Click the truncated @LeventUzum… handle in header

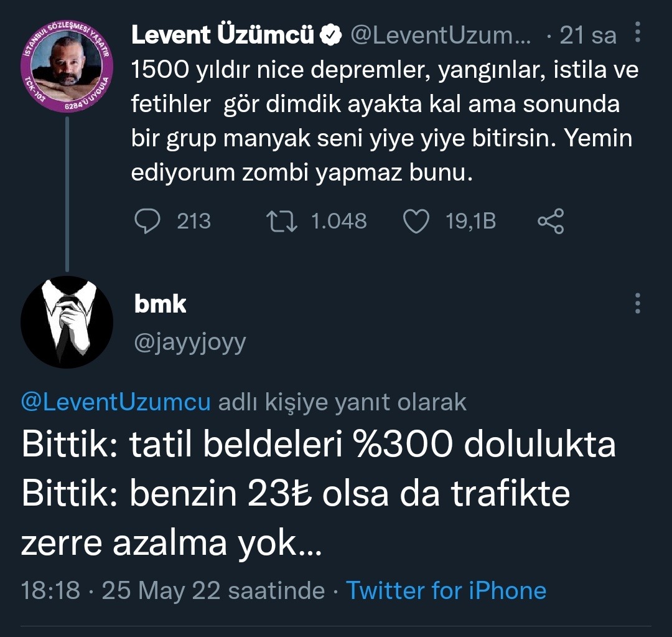click(x=441, y=36)
